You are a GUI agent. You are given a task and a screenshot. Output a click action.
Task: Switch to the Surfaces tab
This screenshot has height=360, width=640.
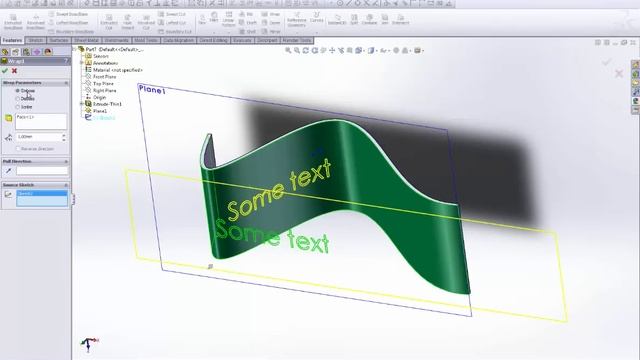(59, 40)
